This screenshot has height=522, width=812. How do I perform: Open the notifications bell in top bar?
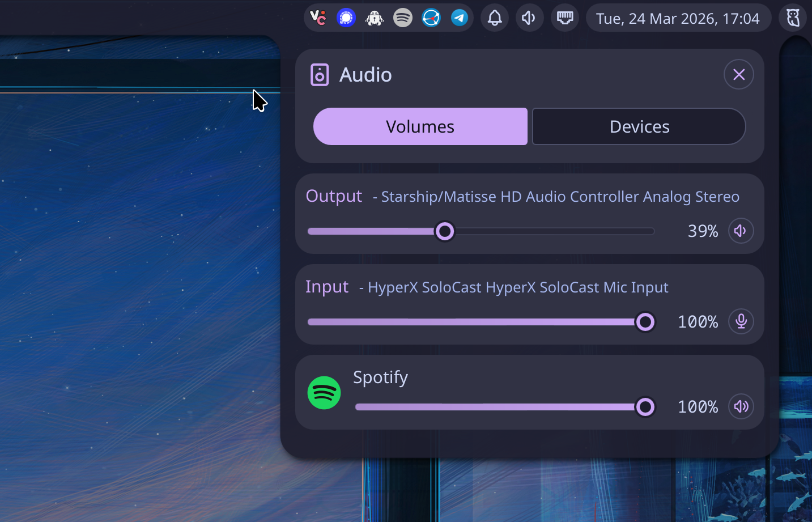(495, 18)
